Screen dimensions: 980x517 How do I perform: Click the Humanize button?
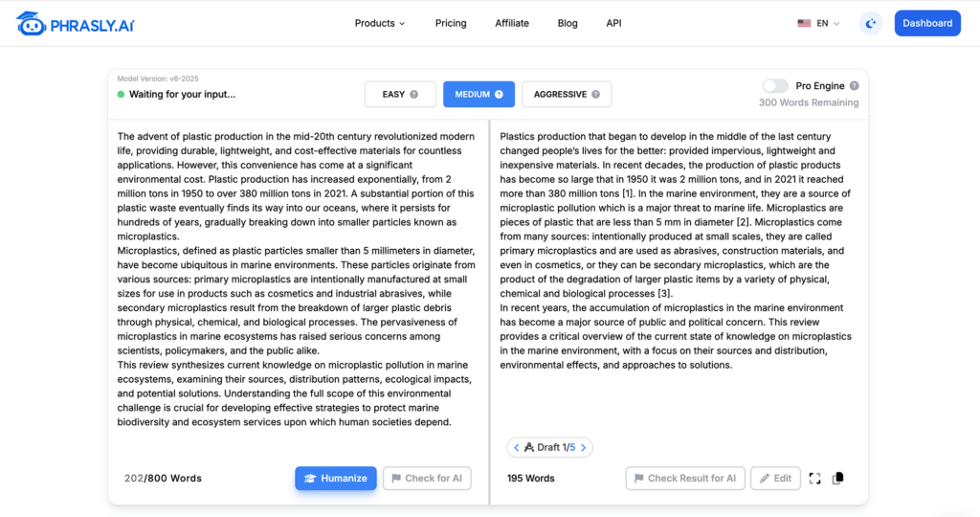(336, 479)
